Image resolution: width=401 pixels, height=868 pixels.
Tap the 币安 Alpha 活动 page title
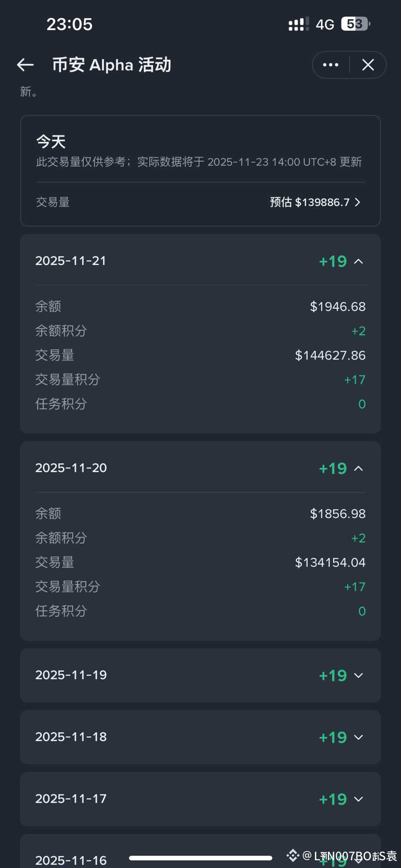pyautogui.click(x=112, y=65)
